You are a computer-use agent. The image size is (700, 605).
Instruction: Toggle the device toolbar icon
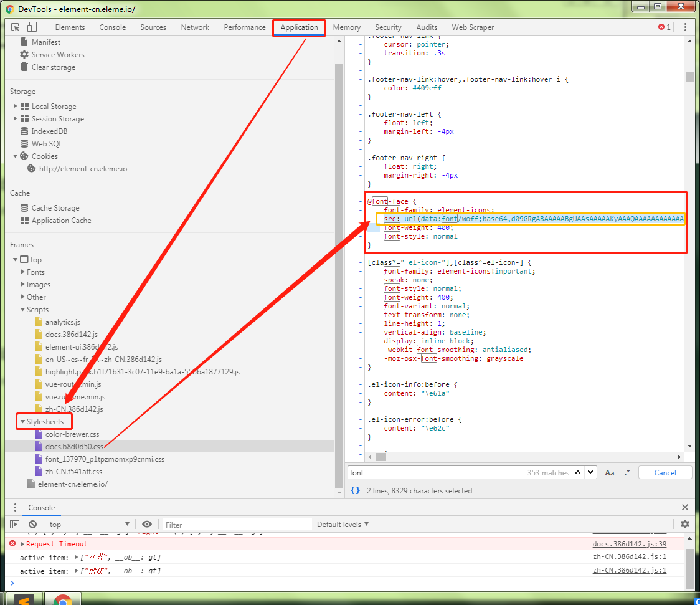click(x=32, y=27)
